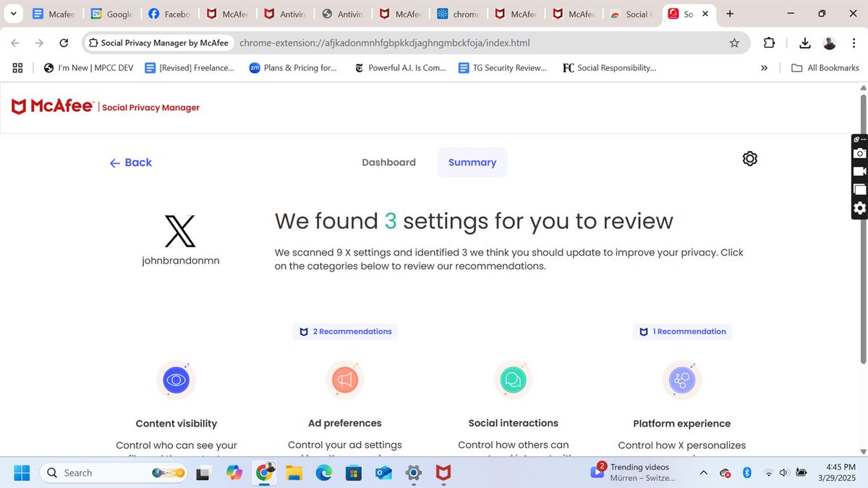The image size is (868, 488).
Task: Switch to the Dashboard tab
Action: point(388,162)
